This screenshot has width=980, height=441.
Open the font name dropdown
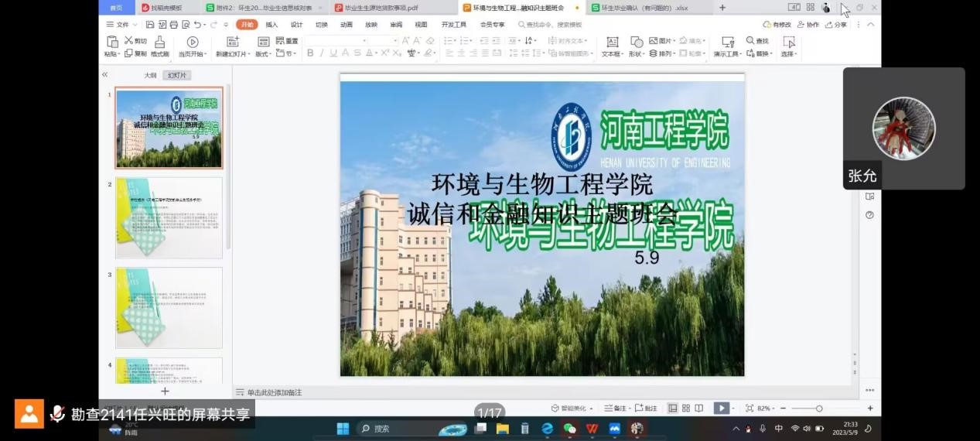(364, 40)
